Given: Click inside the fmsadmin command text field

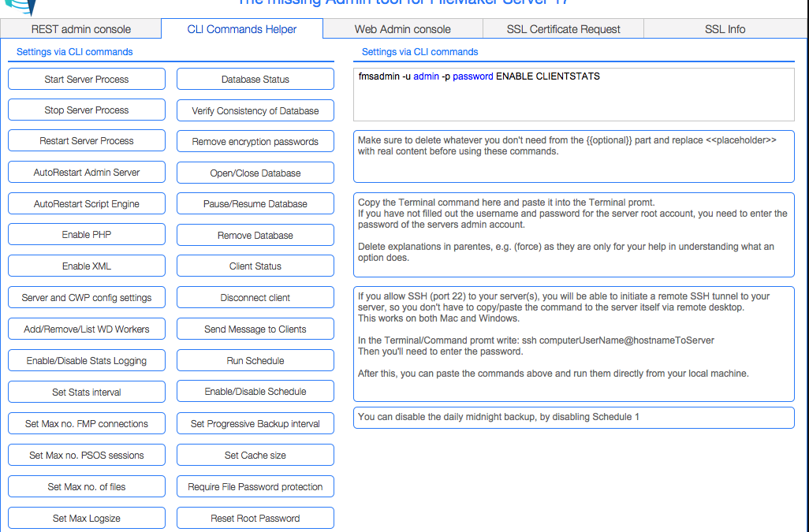Looking at the screenshot, I should click(x=574, y=95).
